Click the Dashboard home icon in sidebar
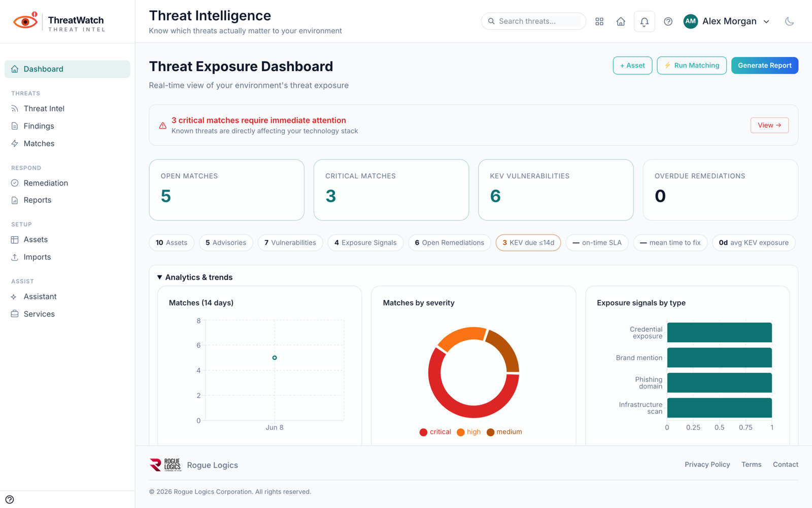 pyautogui.click(x=15, y=69)
